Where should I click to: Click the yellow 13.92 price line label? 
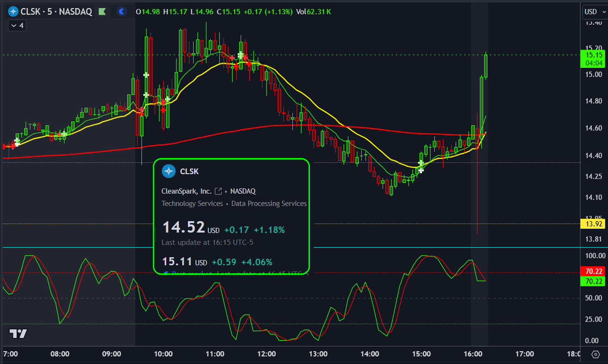593,223
